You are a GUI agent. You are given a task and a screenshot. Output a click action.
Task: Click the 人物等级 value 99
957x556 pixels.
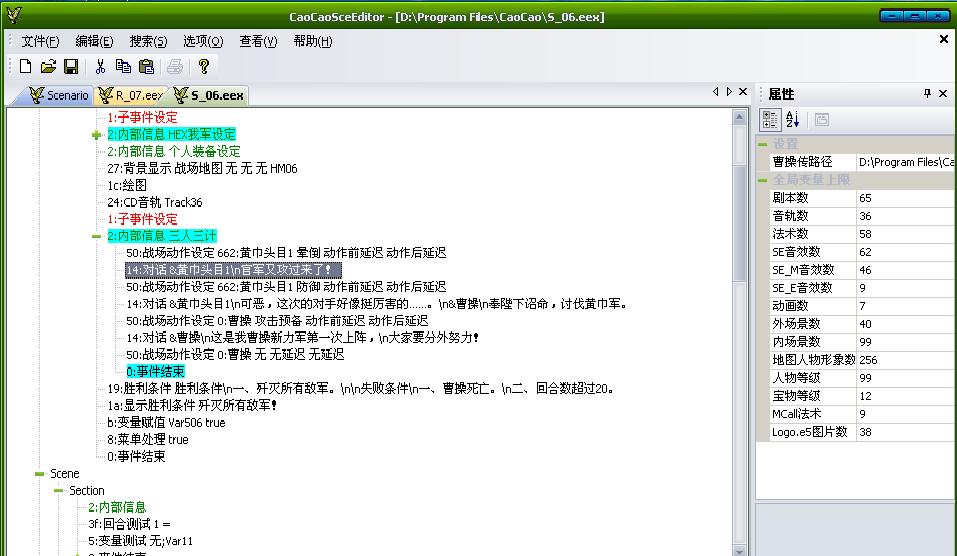coord(905,378)
